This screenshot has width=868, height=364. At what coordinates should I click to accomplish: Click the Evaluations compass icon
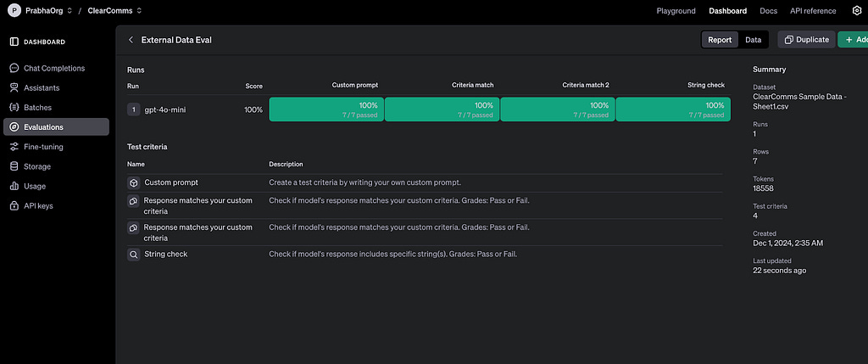coord(14,127)
